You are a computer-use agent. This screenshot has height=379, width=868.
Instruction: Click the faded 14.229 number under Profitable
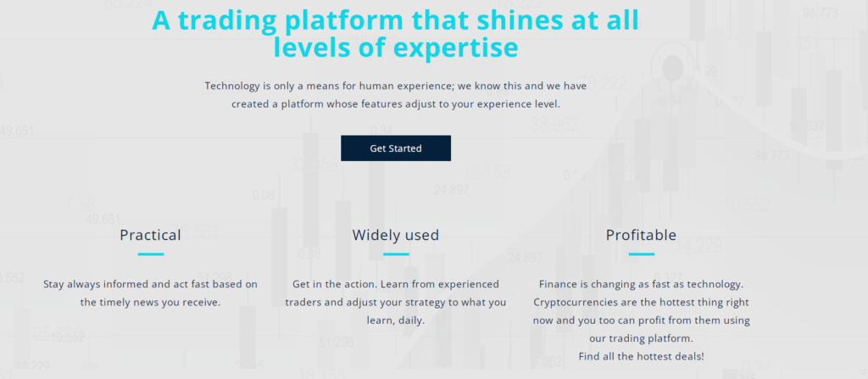[698, 246]
